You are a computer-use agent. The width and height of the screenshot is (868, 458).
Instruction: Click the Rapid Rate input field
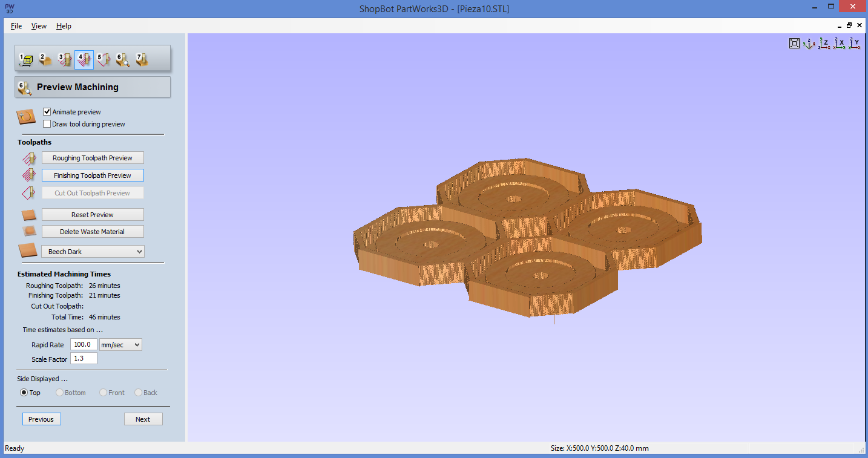[84, 344]
